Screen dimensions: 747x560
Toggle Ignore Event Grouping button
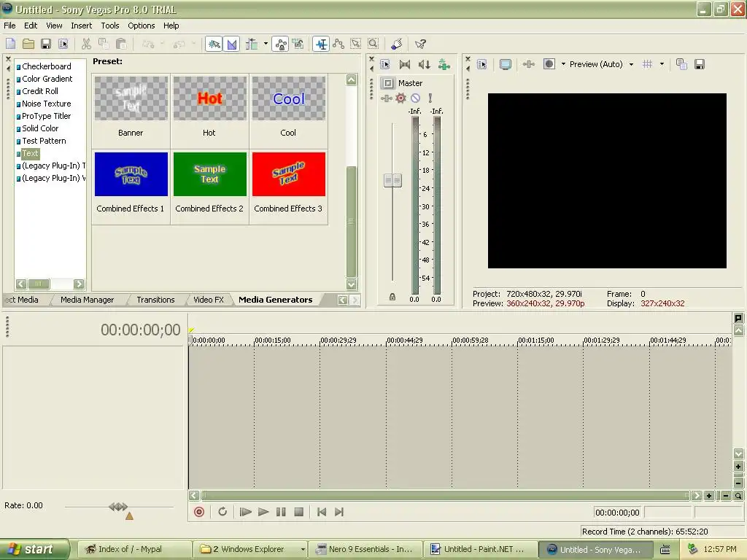[x=298, y=44]
